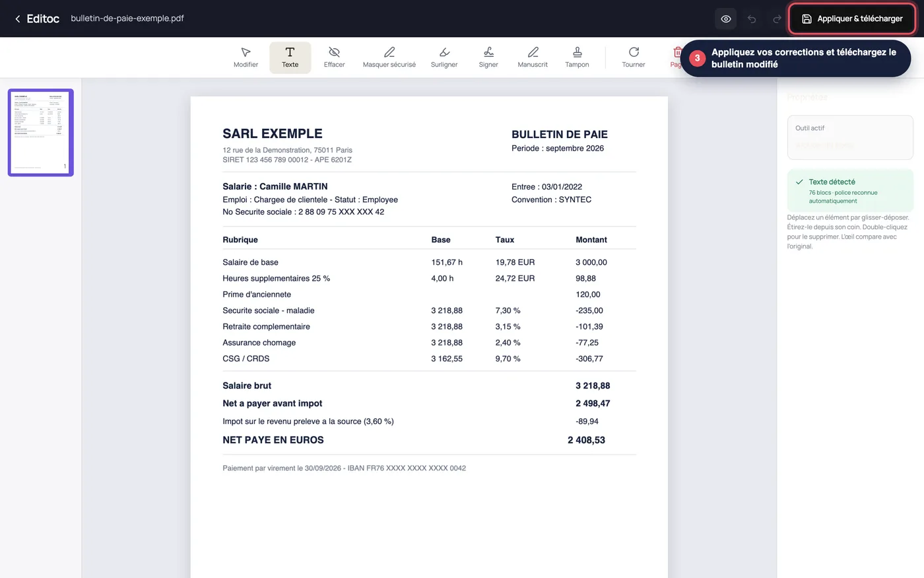This screenshot has height=578, width=924.
Task: Click the 'No Securite sociale' line
Action: pos(303,212)
